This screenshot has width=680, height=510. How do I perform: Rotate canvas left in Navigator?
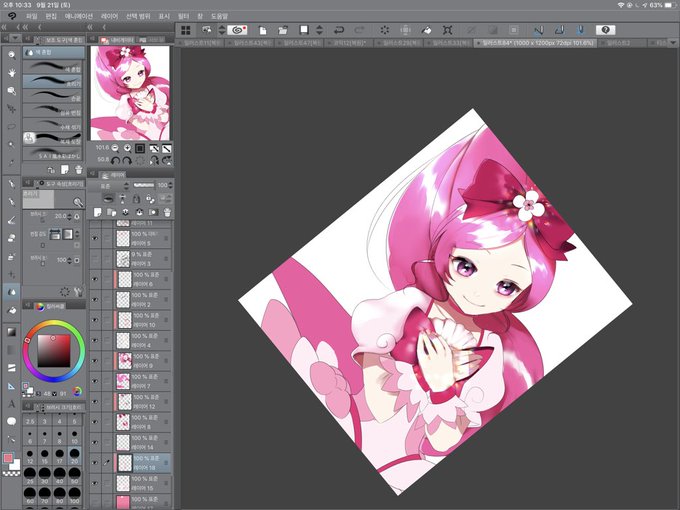click(115, 160)
